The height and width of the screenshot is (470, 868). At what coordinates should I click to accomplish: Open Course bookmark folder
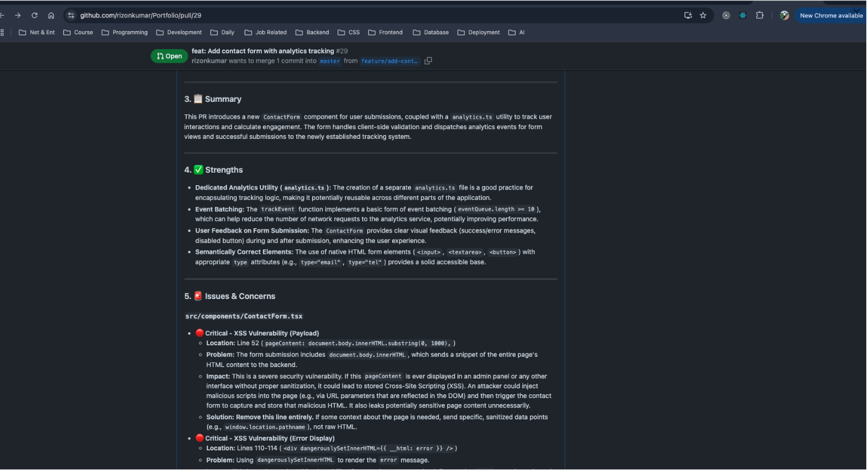pos(78,32)
